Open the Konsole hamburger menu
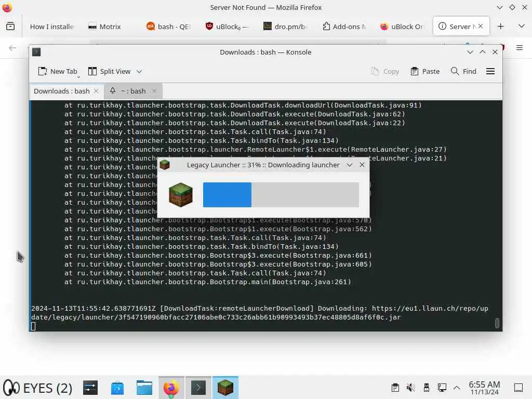Viewport: 532px width, 399px height. click(490, 71)
